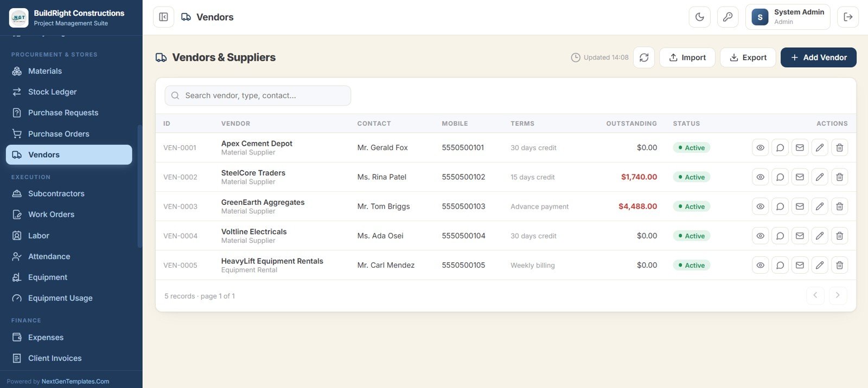Screen dimensions: 868x388
Task: Open Subcontractors page
Action: coord(69,193)
